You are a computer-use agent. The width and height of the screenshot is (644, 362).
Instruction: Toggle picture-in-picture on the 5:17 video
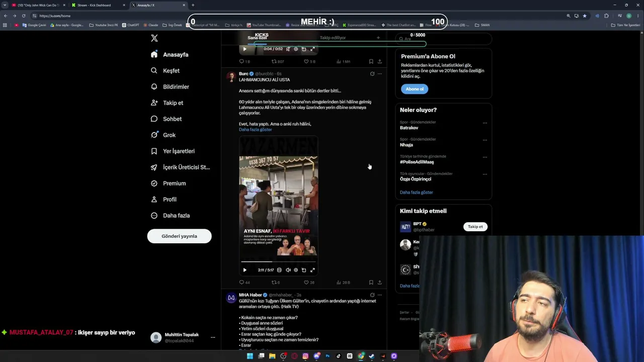click(304, 270)
